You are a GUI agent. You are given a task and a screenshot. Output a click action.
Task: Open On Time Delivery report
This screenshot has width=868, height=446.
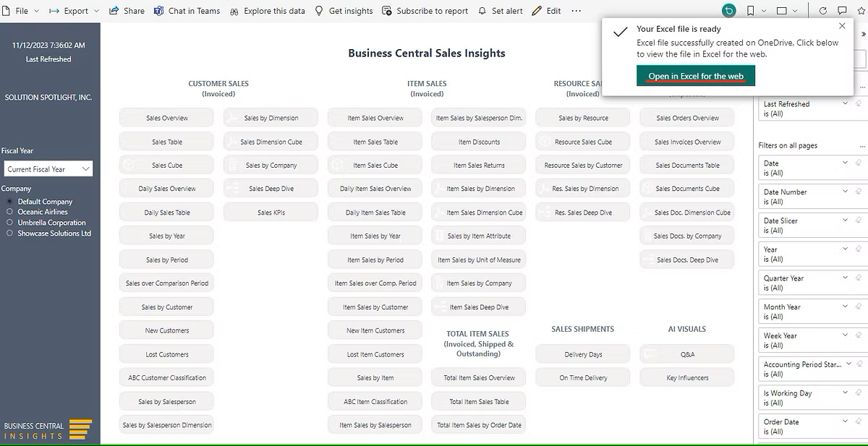coord(583,378)
